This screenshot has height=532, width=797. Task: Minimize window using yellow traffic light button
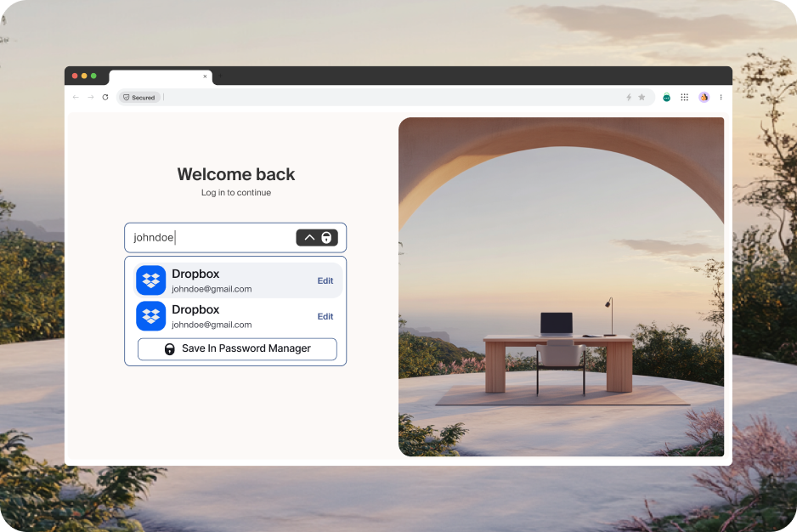coord(84,76)
